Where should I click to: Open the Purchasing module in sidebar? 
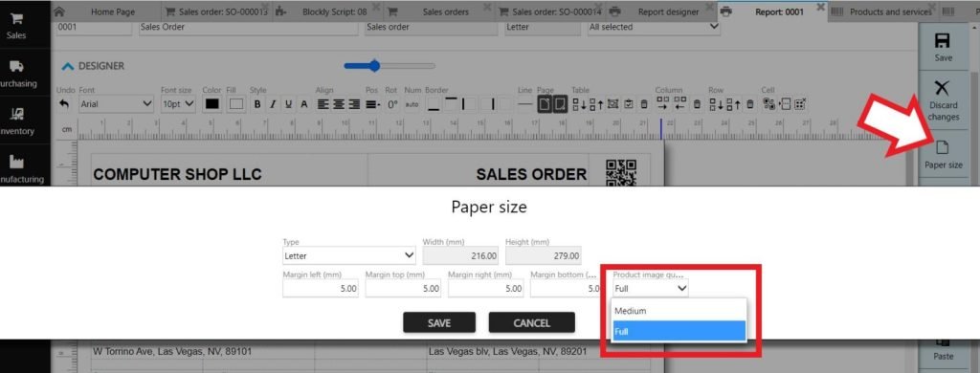(16, 74)
